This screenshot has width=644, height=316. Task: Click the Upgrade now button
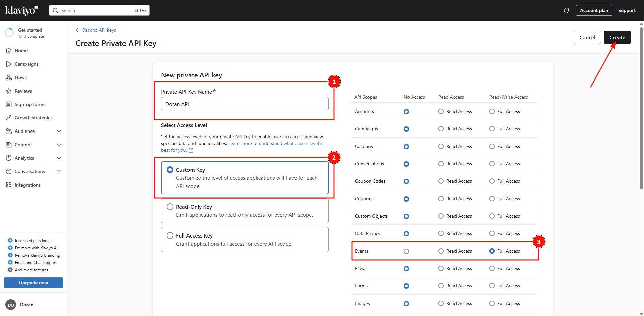click(34, 283)
